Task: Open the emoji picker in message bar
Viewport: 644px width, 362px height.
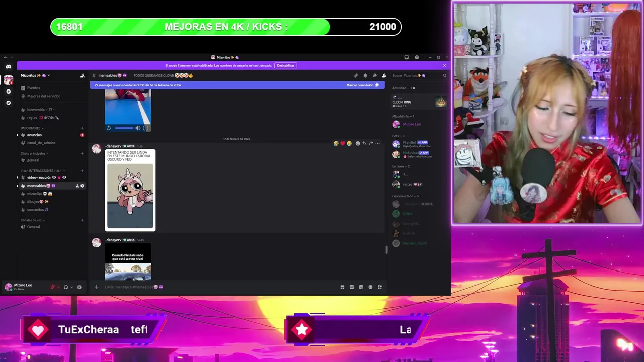Action: (x=370, y=287)
